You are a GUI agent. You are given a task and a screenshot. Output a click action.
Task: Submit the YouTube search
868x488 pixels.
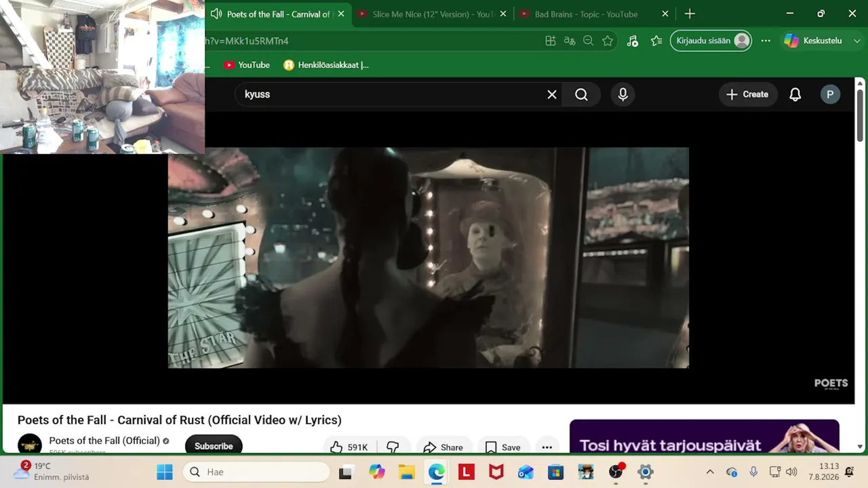pyautogui.click(x=581, y=94)
